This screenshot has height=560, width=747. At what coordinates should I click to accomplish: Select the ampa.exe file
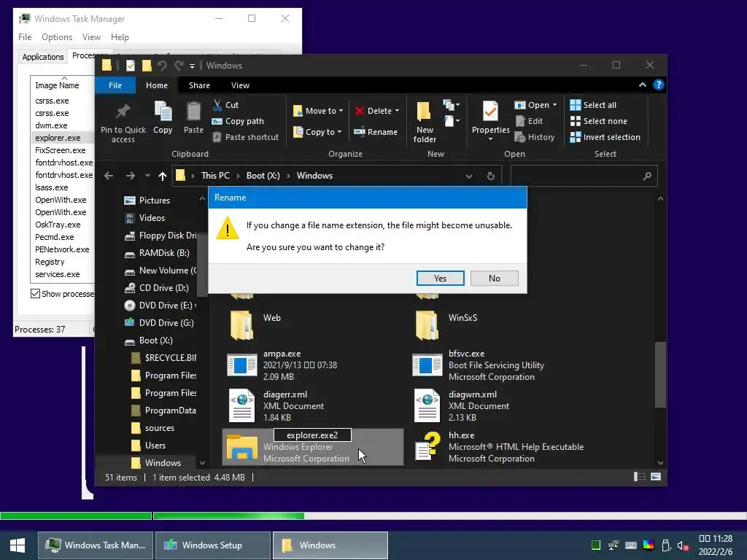[x=282, y=365]
